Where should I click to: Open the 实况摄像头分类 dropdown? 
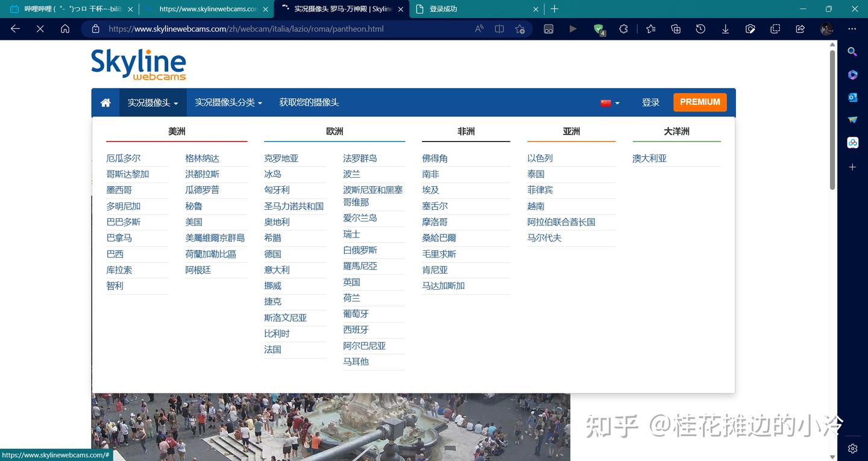tap(228, 102)
